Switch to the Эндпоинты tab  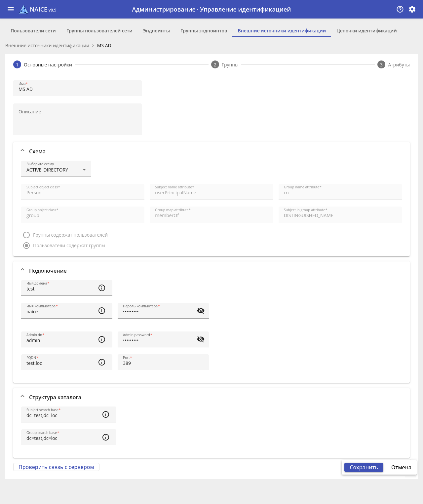pos(156,31)
